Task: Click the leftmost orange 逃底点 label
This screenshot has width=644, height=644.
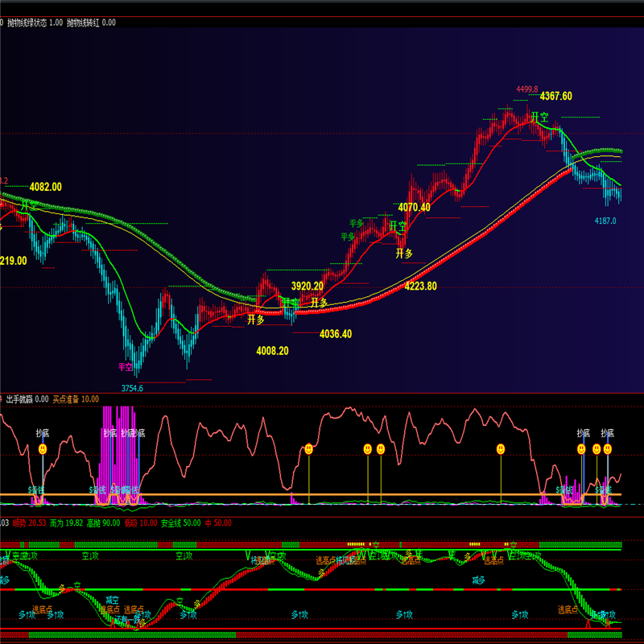Action: pyautogui.click(x=43, y=609)
